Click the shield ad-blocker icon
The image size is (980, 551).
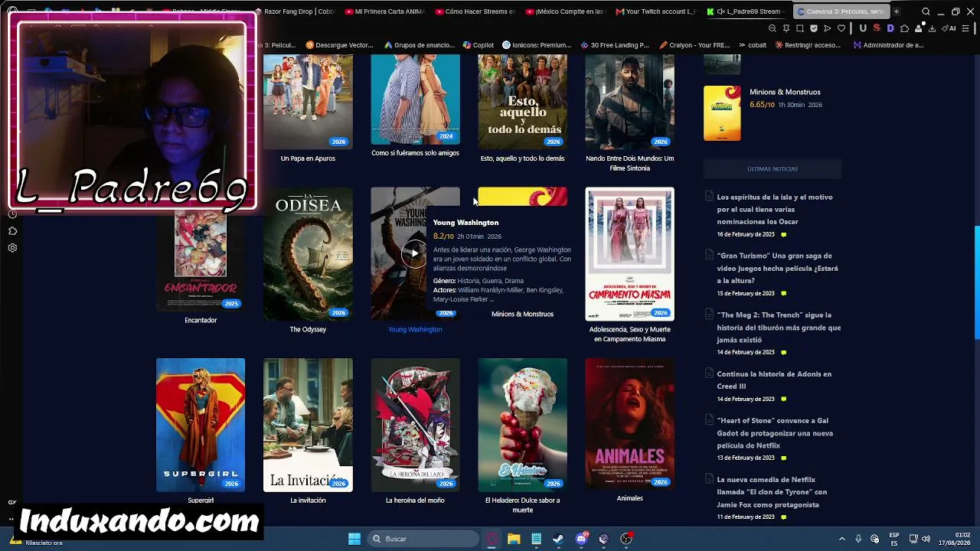tap(814, 28)
